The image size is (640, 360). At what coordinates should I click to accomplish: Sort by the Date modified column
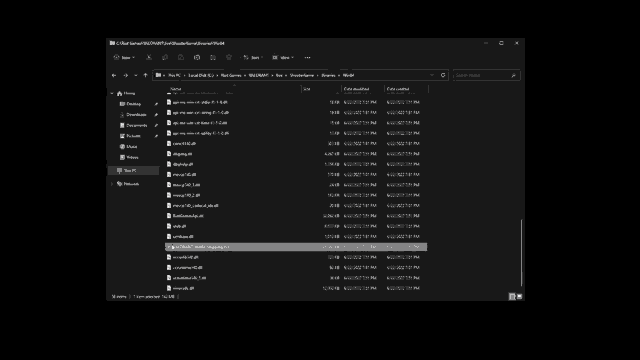[x=356, y=89]
